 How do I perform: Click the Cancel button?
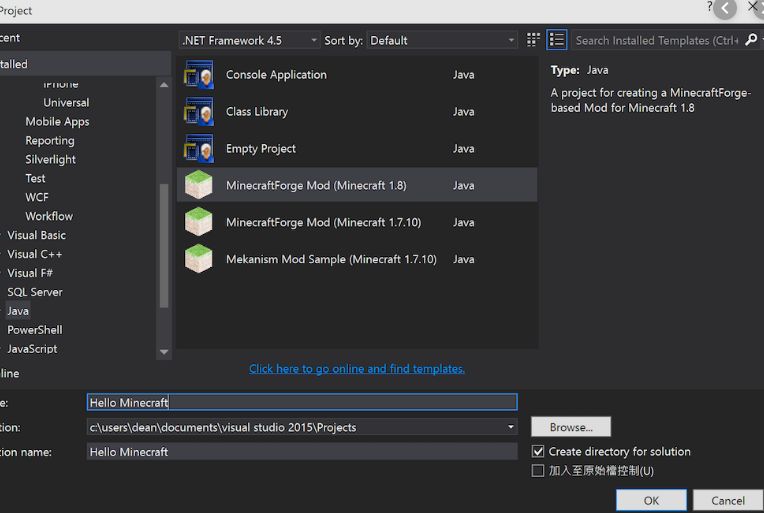pyautogui.click(x=728, y=500)
